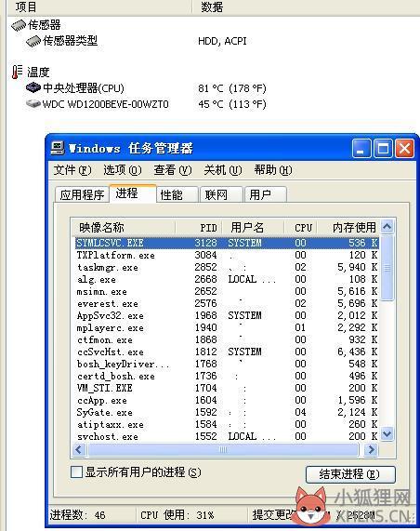Click the Task Manager title bar icon

[58, 148]
